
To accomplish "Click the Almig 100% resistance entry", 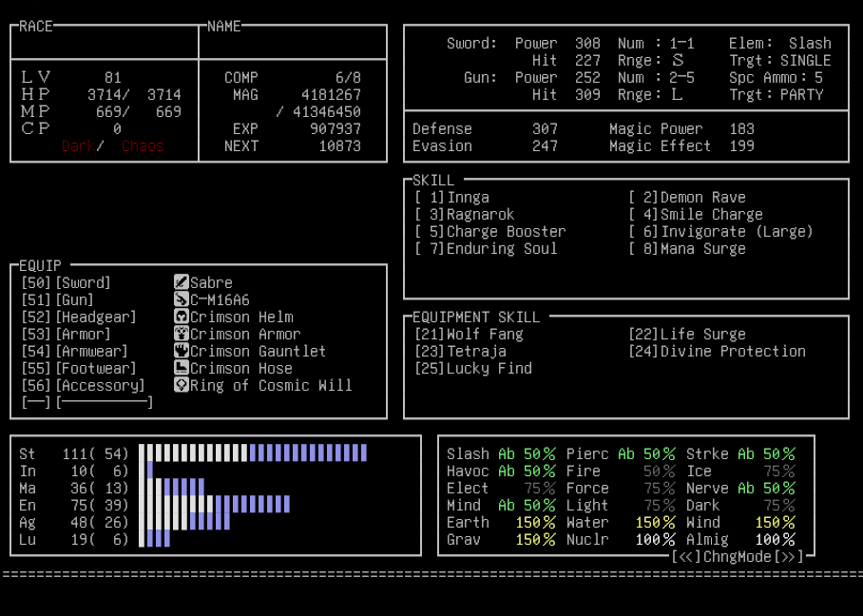I will (x=740, y=539).
